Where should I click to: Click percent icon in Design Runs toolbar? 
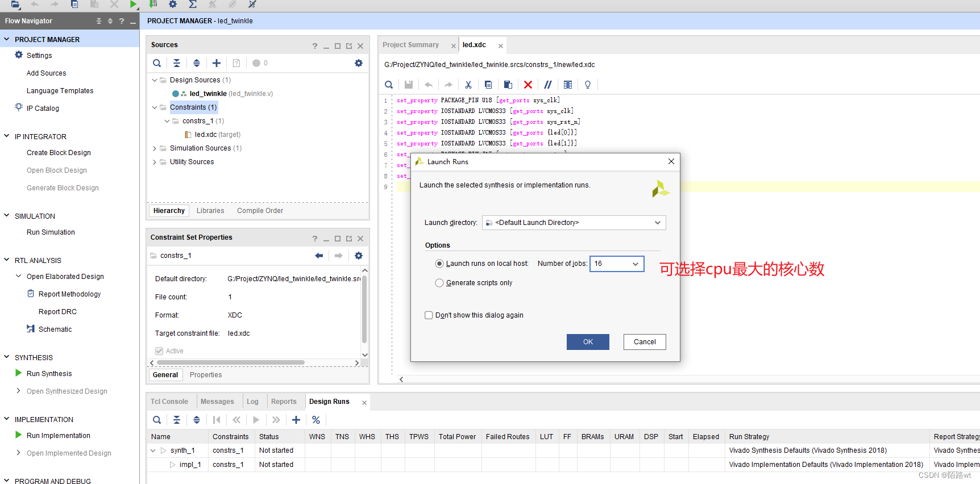click(x=316, y=420)
